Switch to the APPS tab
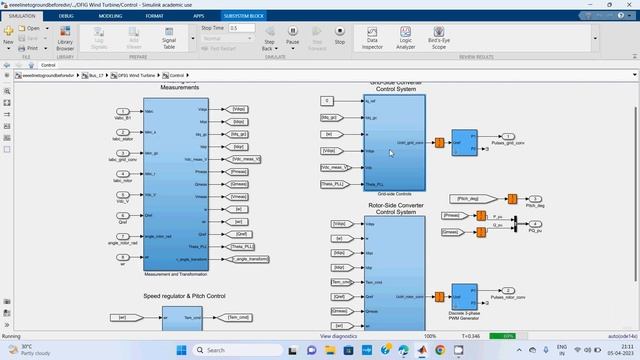The image size is (640, 360). tap(199, 16)
